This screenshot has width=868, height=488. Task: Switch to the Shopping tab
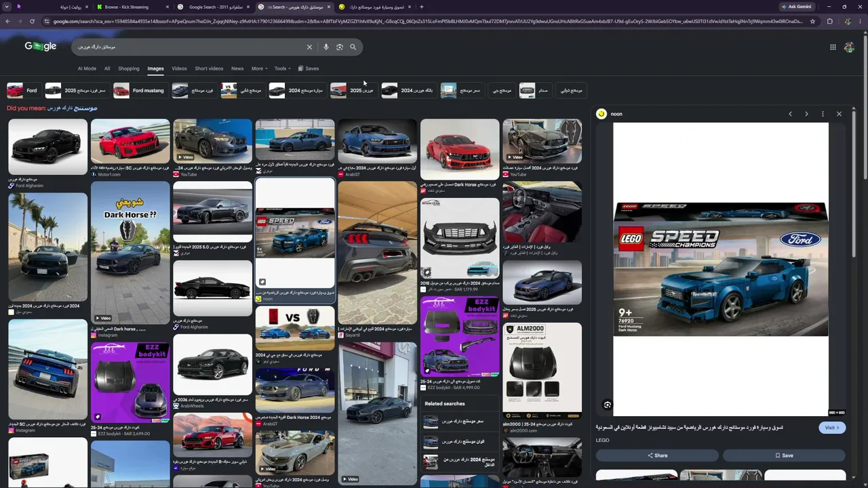(x=128, y=68)
